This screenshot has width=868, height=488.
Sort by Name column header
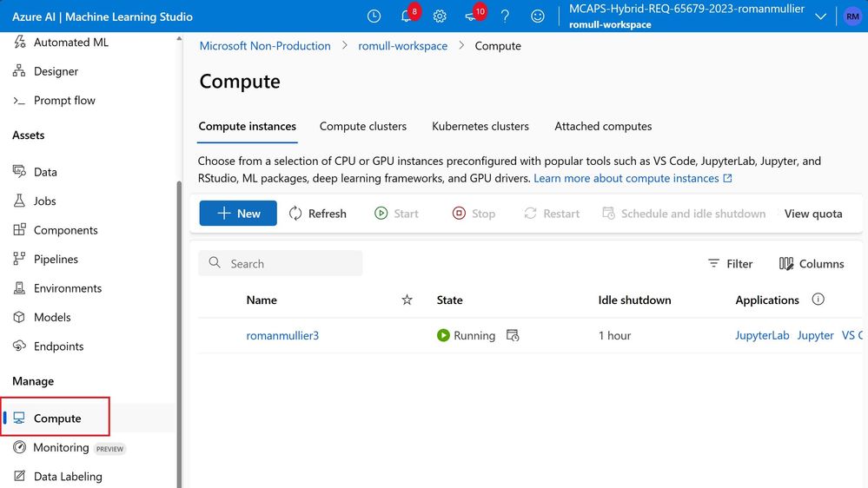click(x=262, y=300)
